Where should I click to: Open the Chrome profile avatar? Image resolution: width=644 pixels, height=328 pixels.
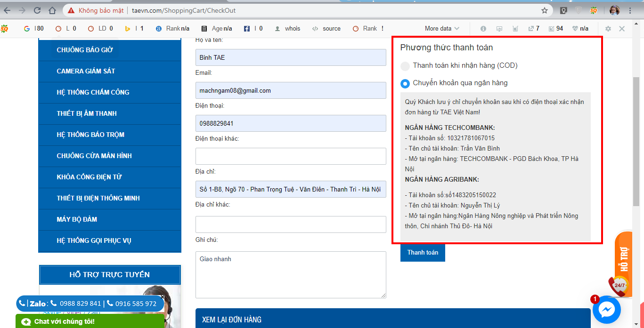[x=614, y=10]
